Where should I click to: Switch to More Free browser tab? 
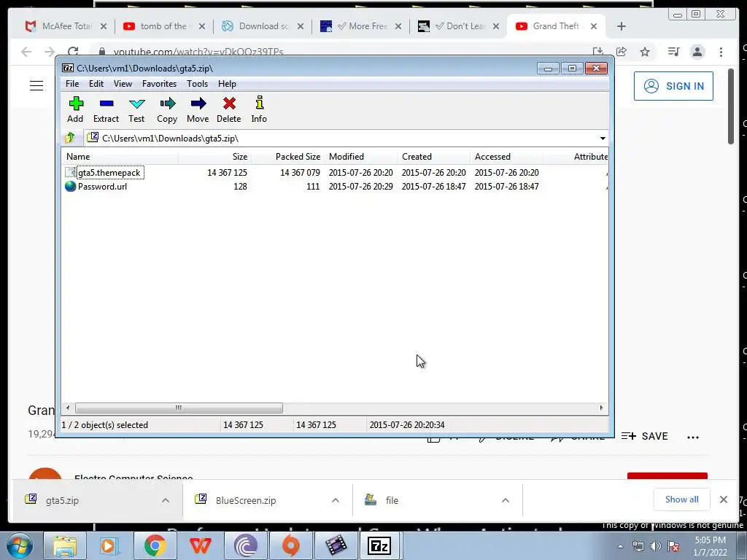pyautogui.click(x=360, y=26)
